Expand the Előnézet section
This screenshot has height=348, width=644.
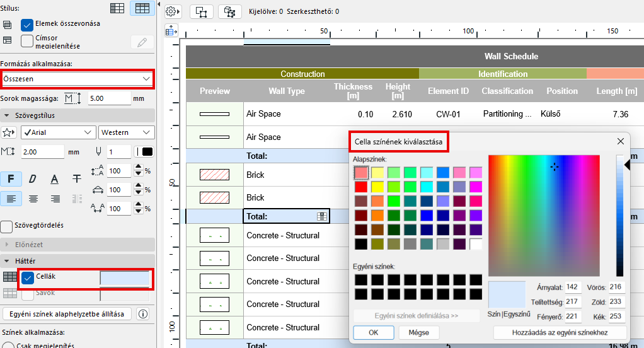coord(8,244)
